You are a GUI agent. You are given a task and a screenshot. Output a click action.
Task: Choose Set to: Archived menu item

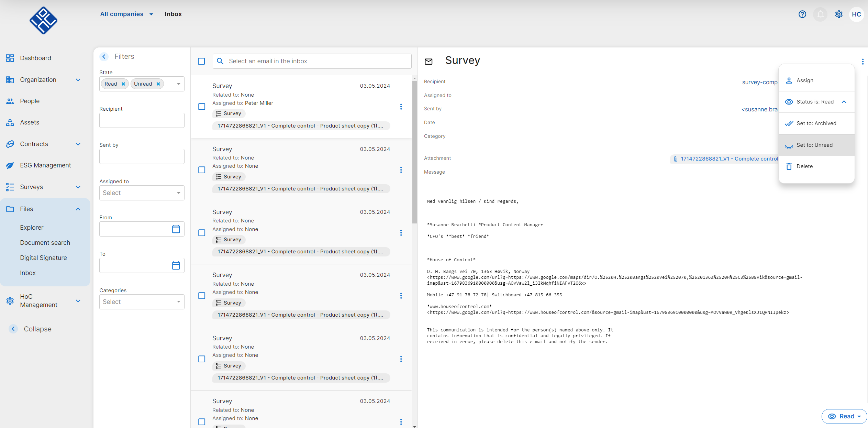816,123
